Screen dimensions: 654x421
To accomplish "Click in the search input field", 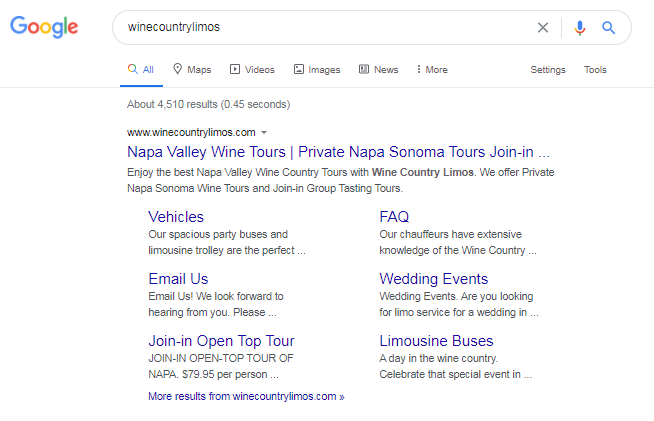I will (320, 27).
